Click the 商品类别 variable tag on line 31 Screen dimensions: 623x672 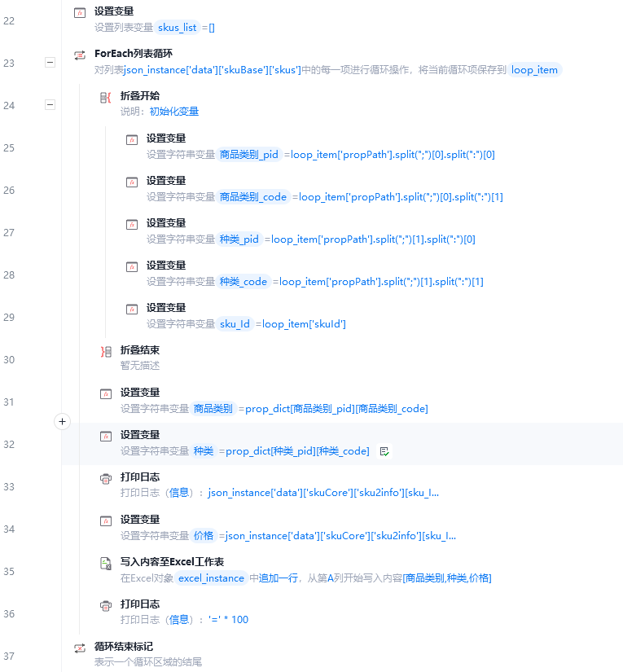tap(213, 408)
